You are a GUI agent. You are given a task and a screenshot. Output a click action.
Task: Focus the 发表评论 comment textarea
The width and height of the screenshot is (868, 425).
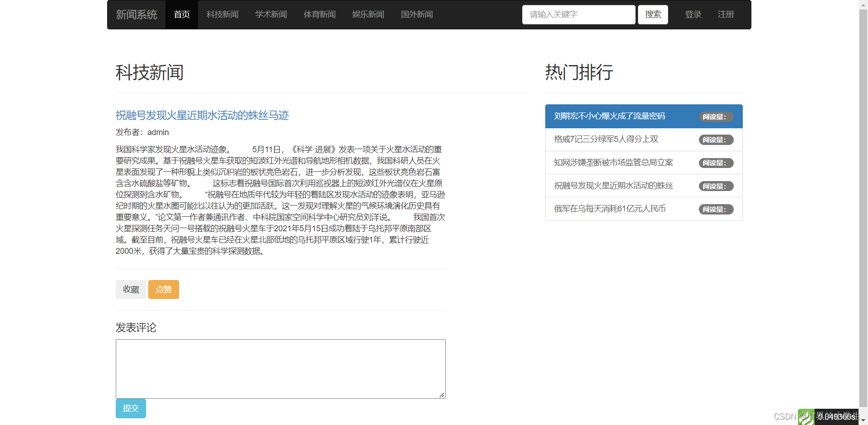(281, 369)
